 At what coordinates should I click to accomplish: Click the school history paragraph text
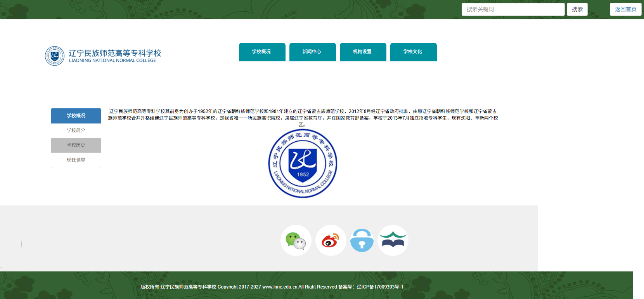point(303,118)
